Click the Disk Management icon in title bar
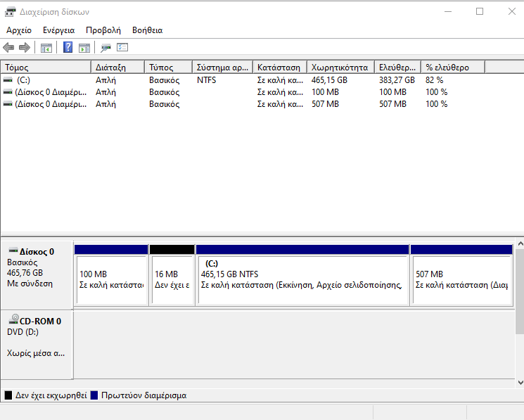 10,11
